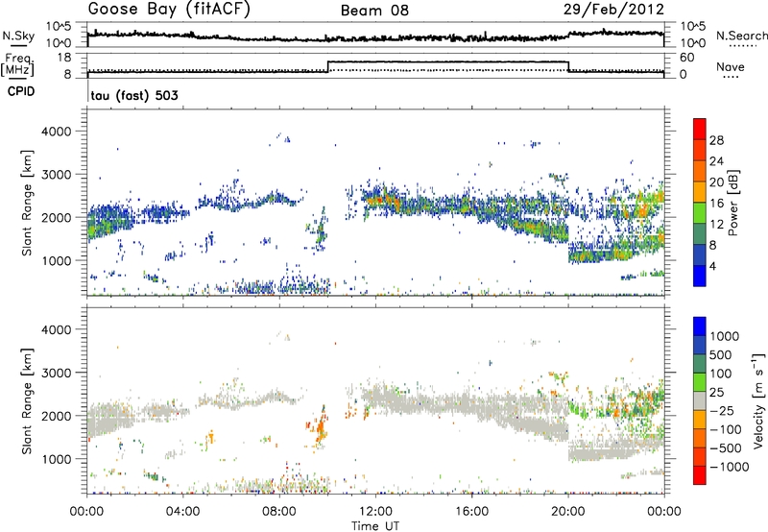
Task: Click the -500 label on Velocity colorbar
Action: [726, 448]
